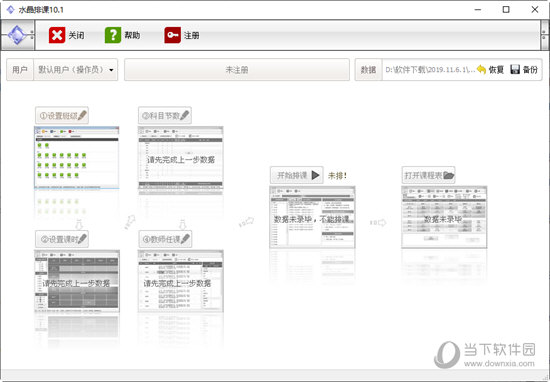Click the 未注册 registration status bar
Image resolution: width=550 pixels, height=382 pixels.
(237, 69)
